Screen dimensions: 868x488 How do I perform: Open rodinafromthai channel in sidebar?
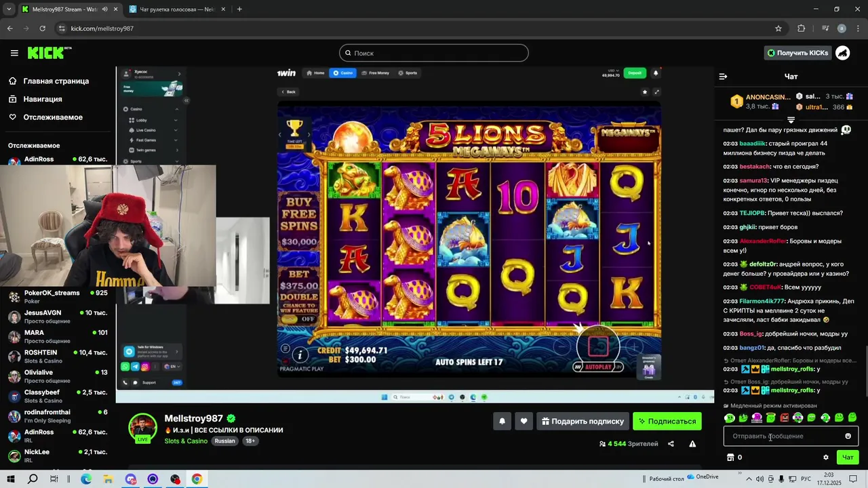point(58,416)
